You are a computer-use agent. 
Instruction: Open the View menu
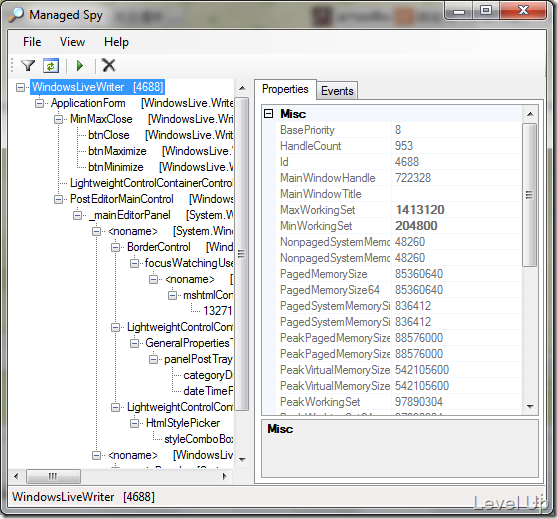point(72,42)
